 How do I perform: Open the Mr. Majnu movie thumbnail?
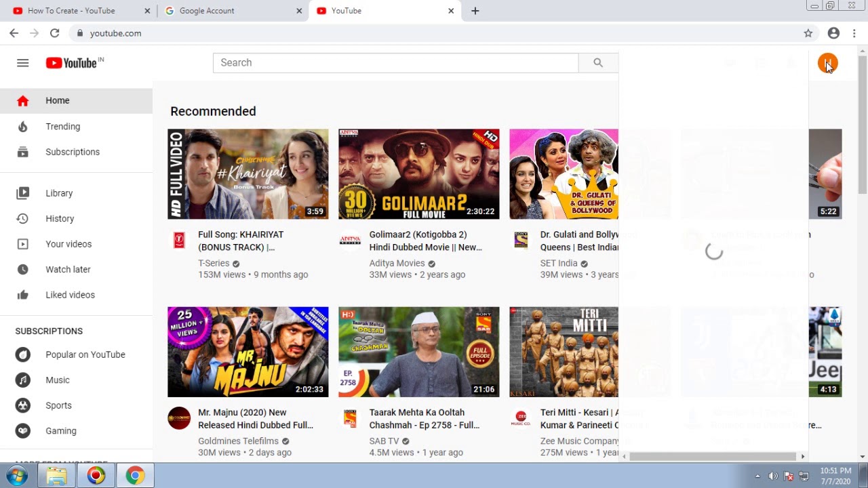click(248, 352)
